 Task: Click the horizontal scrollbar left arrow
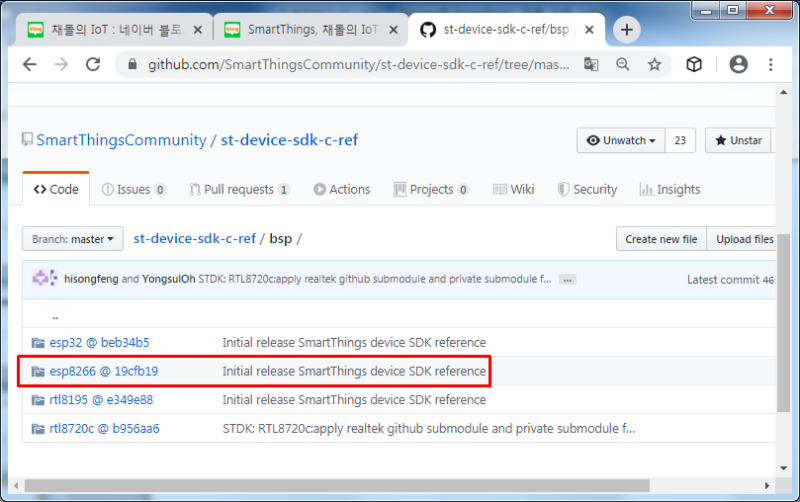16,486
